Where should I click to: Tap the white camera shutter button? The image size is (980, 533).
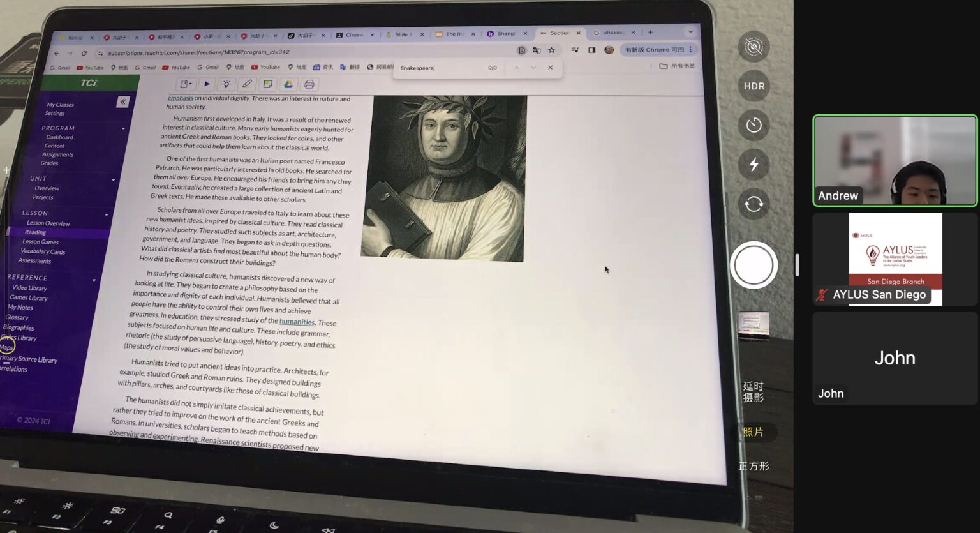click(x=754, y=265)
